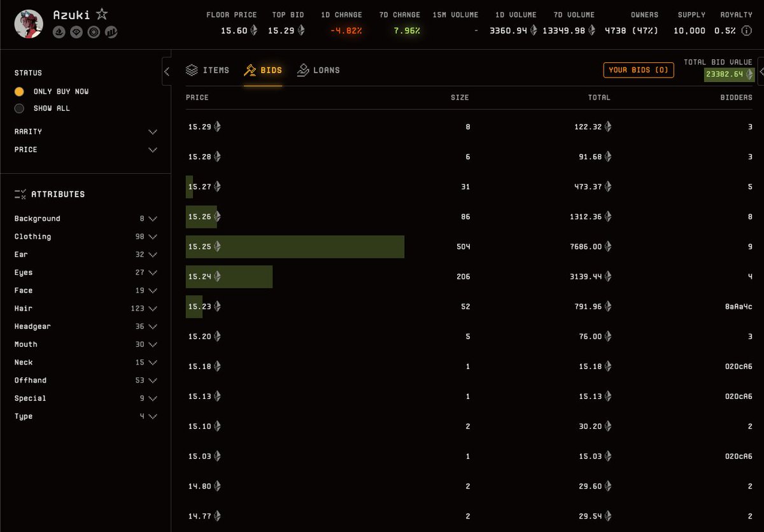Click the Items tab stack icon
This screenshot has height=532, width=764.
tap(192, 70)
